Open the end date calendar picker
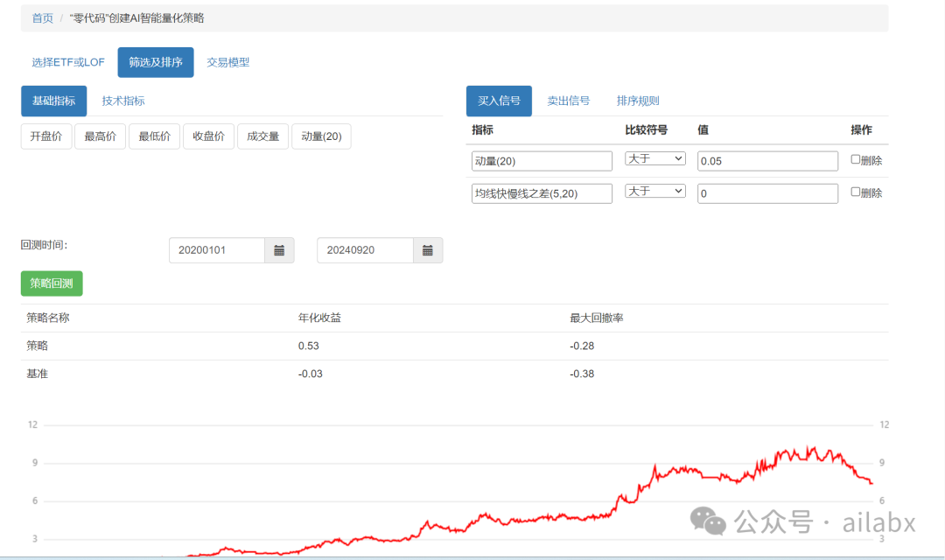This screenshot has width=945, height=560. click(427, 250)
